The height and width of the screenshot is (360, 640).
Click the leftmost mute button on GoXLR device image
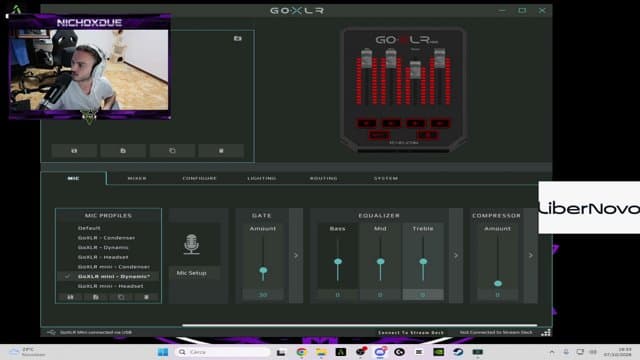pyautogui.click(x=367, y=123)
